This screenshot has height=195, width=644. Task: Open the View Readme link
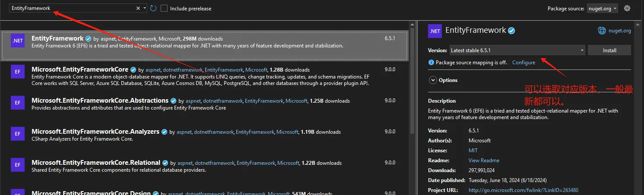484,160
